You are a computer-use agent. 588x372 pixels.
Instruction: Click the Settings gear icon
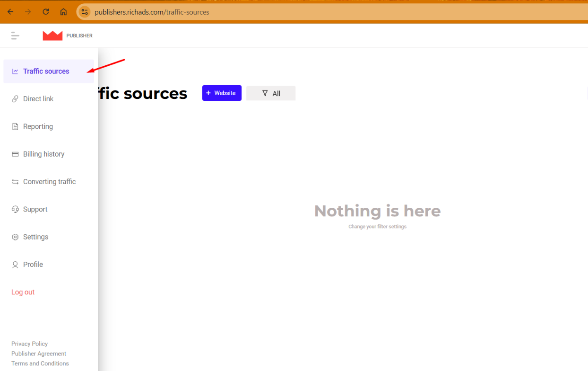pos(15,237)
